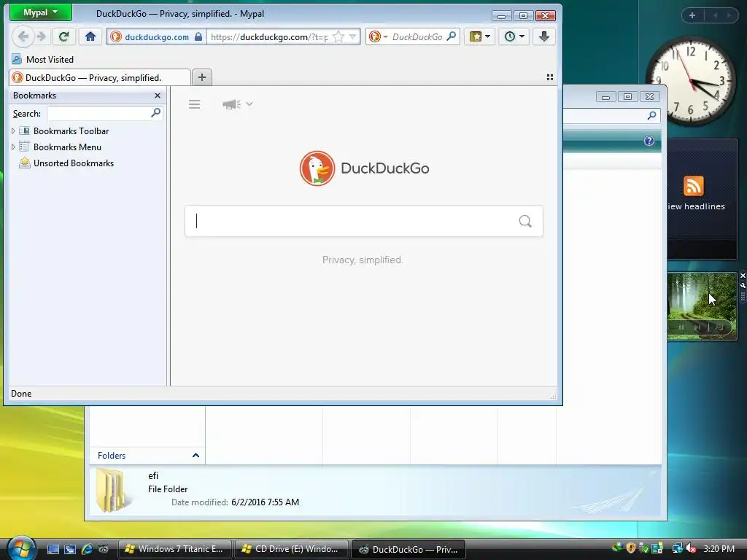Click the padlock site security icon
This screenshot has height=560, width=747.
(x=198, y=36)
